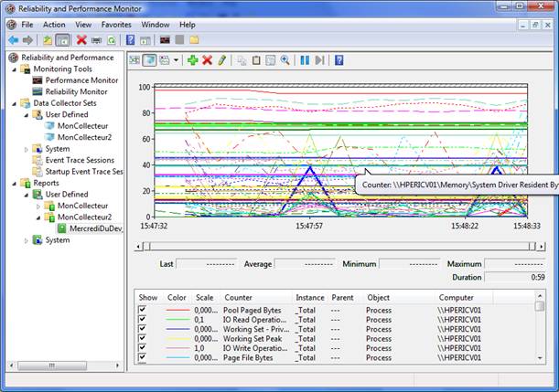Viewport: 559px width, 392px height.
Task: Click the Scale column header
Action: [207, 297]
